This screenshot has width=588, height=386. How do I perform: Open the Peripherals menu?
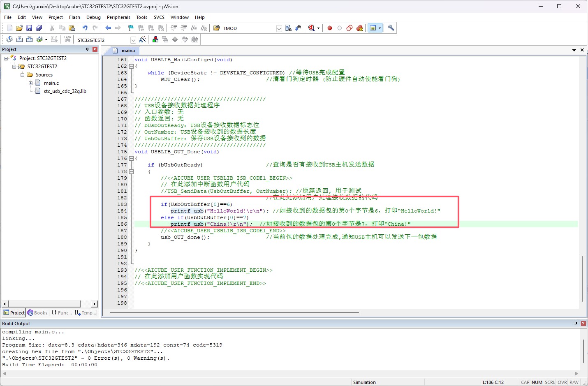(x=118, y=17)
